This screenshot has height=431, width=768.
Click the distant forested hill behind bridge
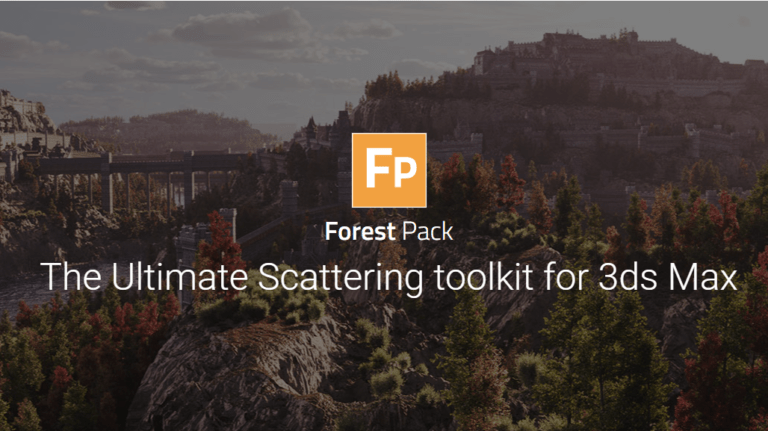167,130
